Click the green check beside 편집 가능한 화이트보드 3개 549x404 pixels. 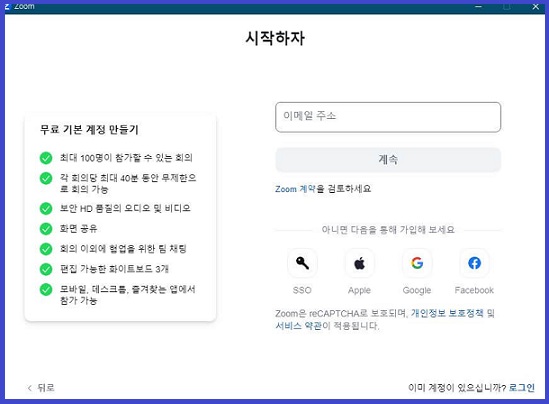tap(46, 269)
